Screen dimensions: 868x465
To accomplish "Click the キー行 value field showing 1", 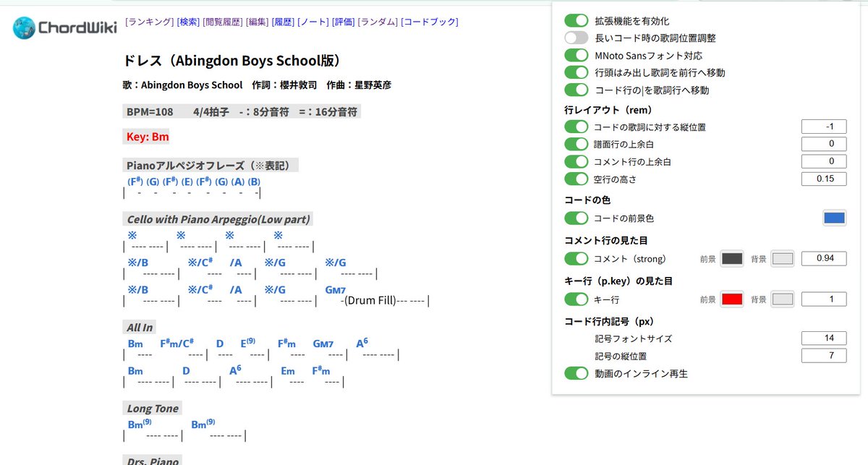I will click(x=824, y=299).
